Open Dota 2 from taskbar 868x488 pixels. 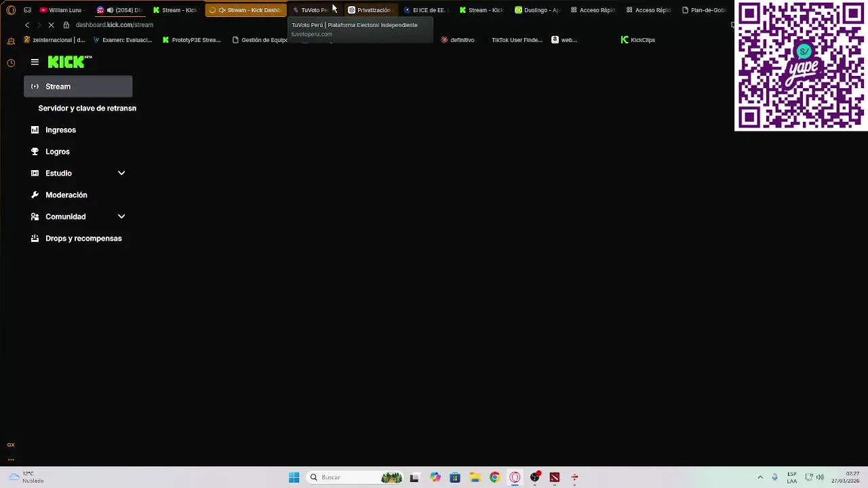[x=554, y=477]
